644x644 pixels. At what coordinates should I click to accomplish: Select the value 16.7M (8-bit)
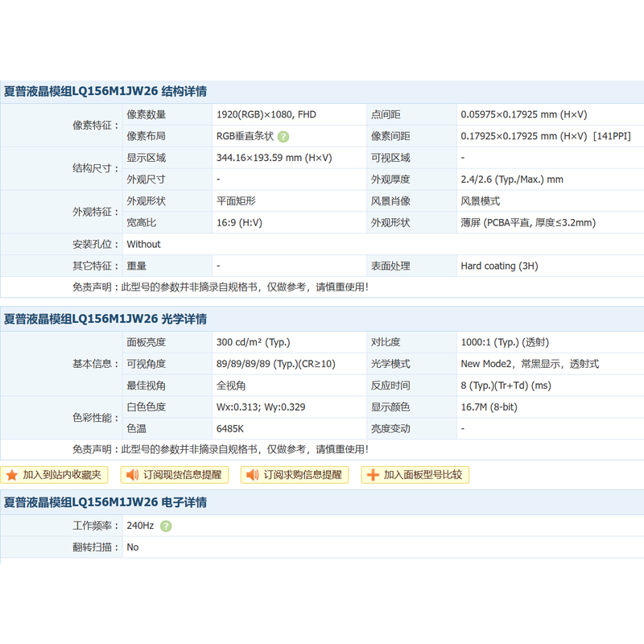(489, 407)
